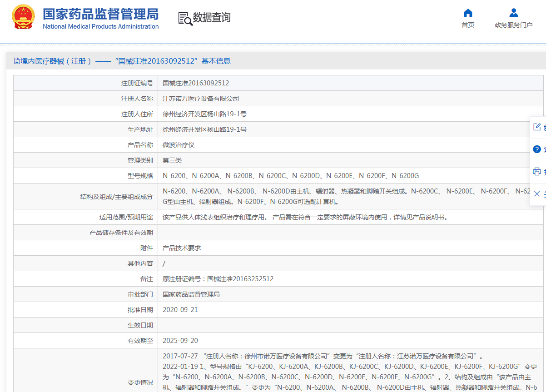Click 其他内容 label cell
This screenshot has height=392, width=546.
tap(85, 263)
